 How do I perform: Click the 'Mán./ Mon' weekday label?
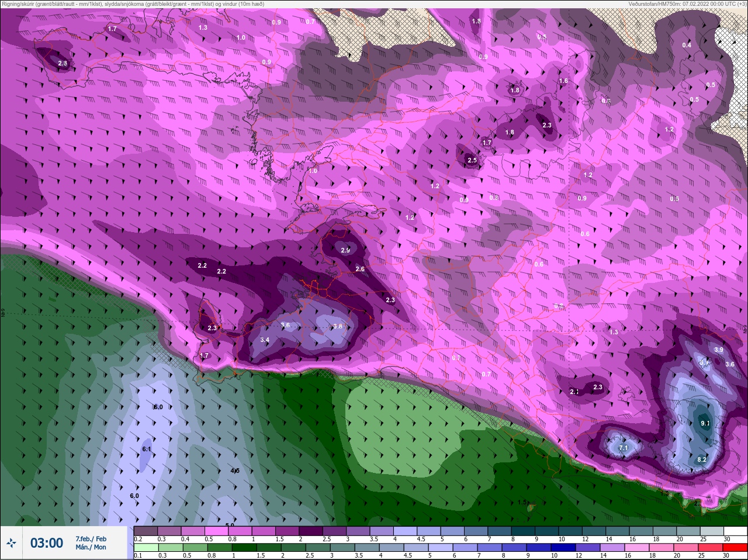(x=91, y=547)
